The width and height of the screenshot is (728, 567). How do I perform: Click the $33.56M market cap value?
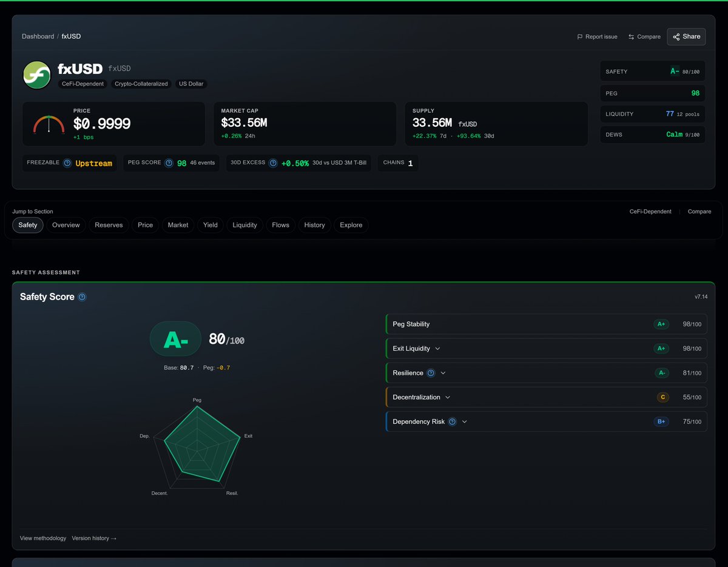point(244,123)
